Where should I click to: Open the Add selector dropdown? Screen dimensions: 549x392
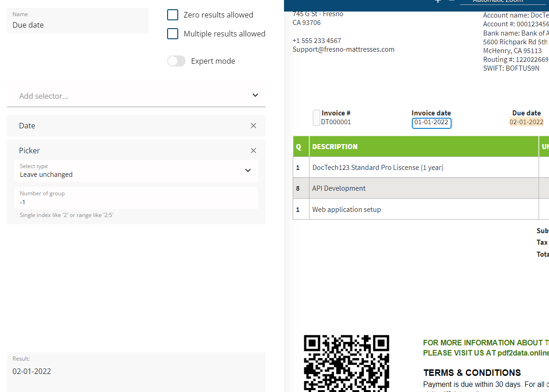pyautogui.click(x=136, y=96)
